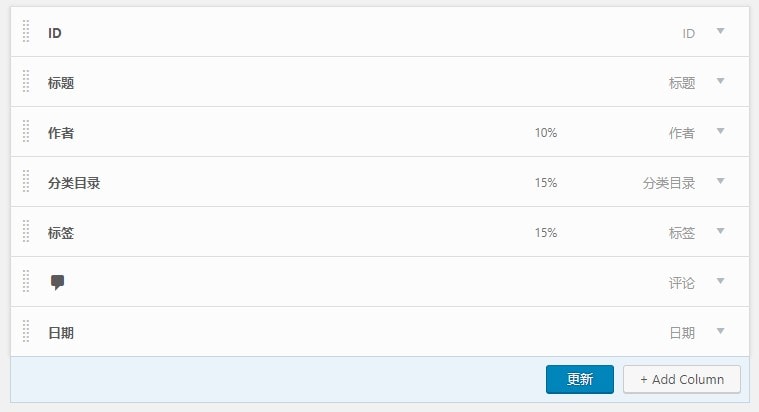Image resolution: width=759 pixels, height=412 pixels.
Task: Click the drag handle of the 标签 row
Action: click(26, 232)
